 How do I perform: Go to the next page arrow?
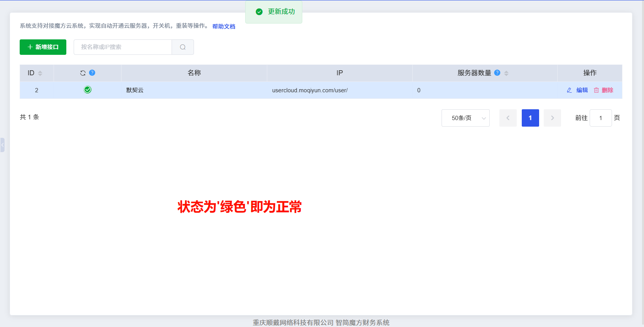(552, 118)
